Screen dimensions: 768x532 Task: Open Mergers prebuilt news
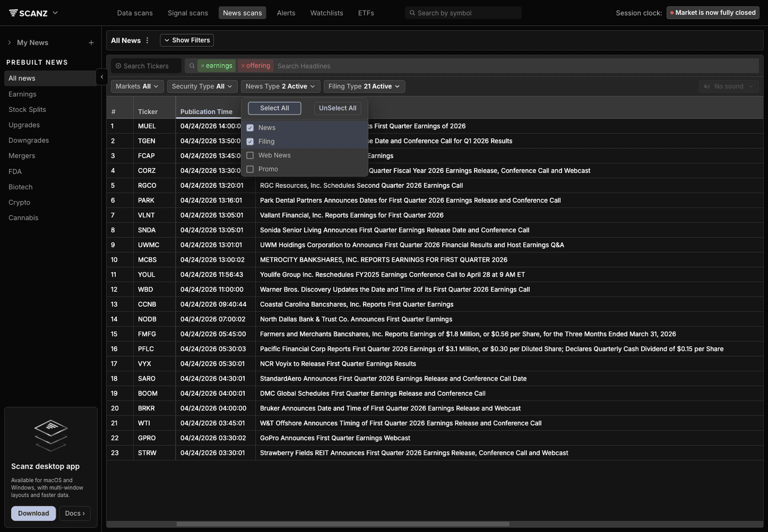coord(22,156)
